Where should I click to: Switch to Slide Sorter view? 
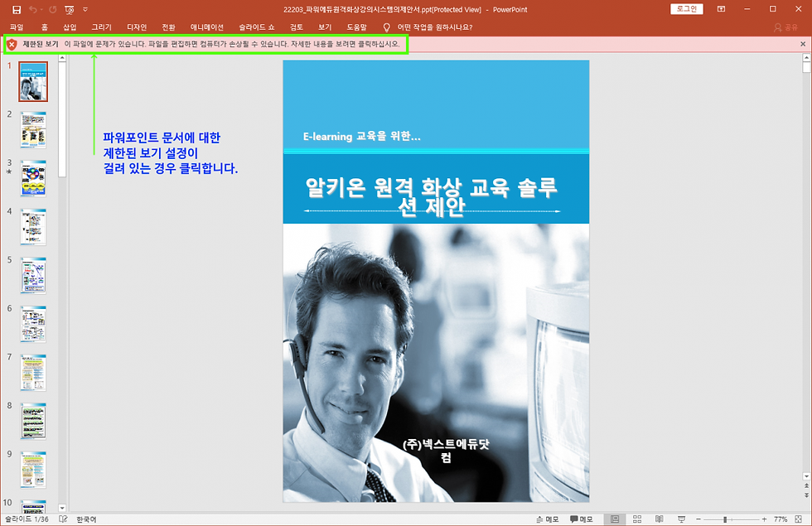click(637, 519)
